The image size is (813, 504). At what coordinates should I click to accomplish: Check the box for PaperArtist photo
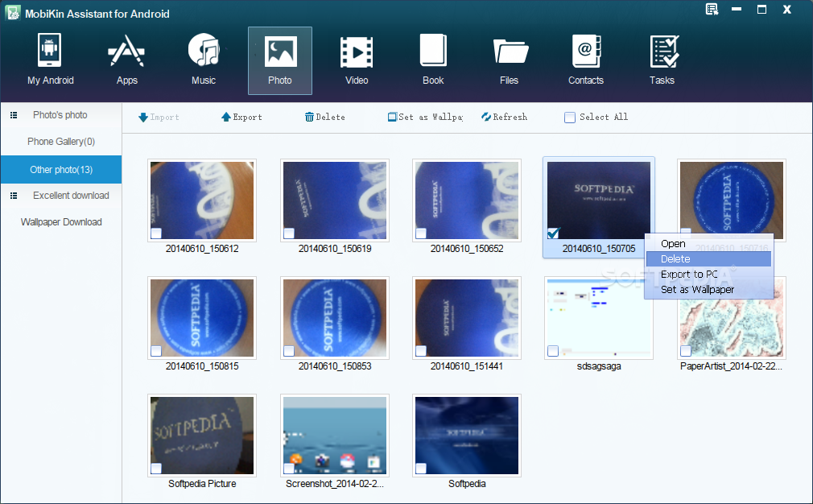686,351
